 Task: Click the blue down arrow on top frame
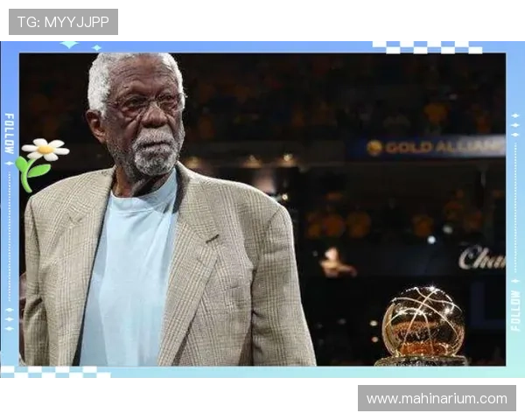coord(69,42)
